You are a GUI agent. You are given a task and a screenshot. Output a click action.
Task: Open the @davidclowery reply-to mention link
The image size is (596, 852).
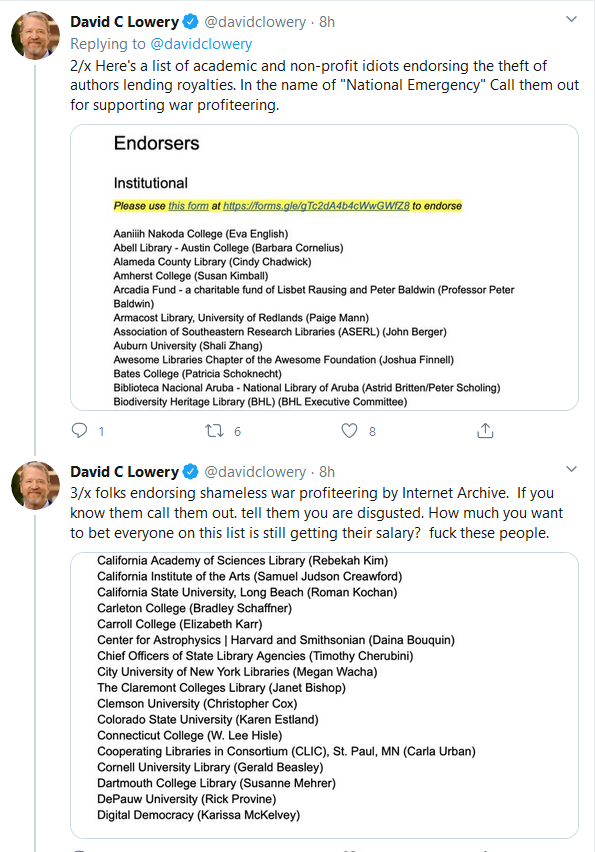[201, 43]
